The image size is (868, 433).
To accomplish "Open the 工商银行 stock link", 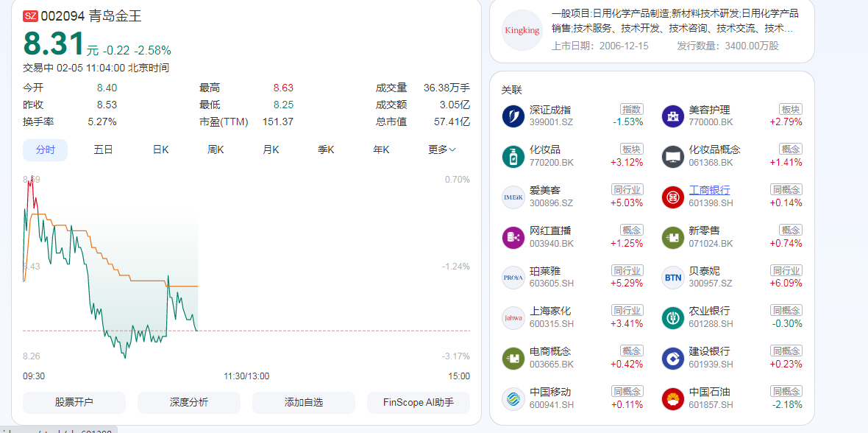I will (x=709, y=190).
